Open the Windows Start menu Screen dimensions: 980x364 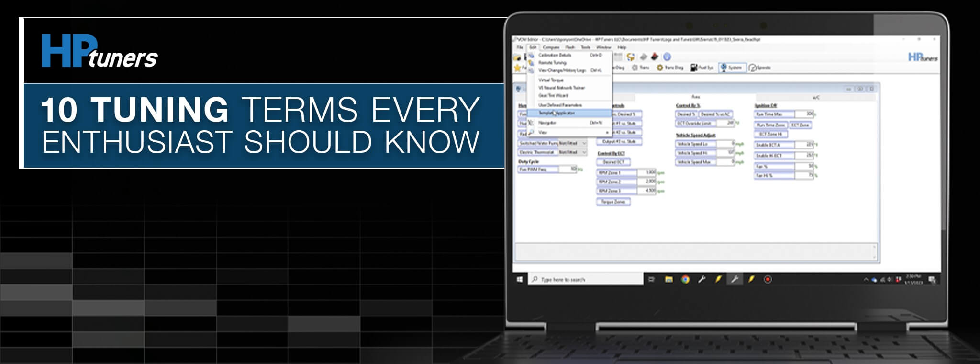(x=520, y=279)
